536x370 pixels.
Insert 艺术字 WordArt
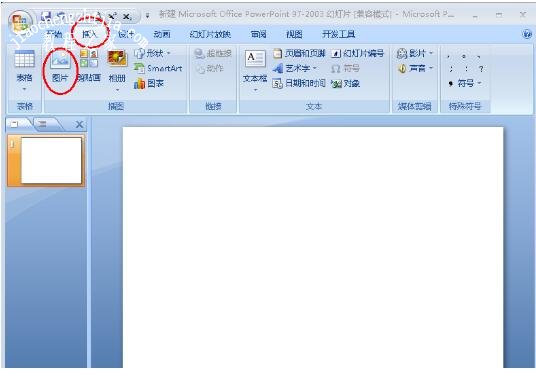291,68
